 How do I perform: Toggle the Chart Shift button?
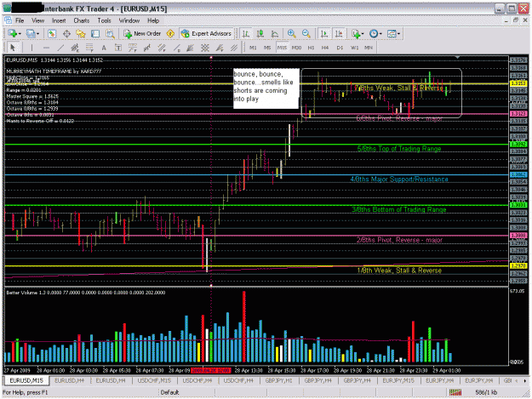pos(339,33)
